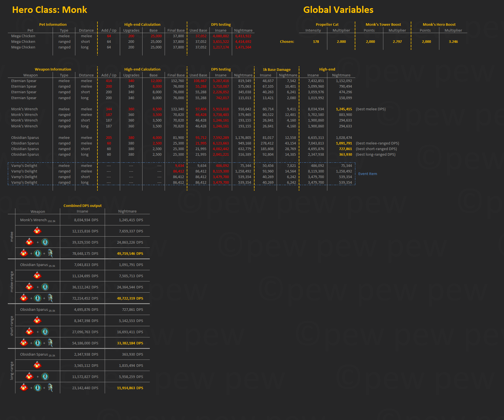Click the chicken icon in 11,124,695 DPS row

(37, 276)
